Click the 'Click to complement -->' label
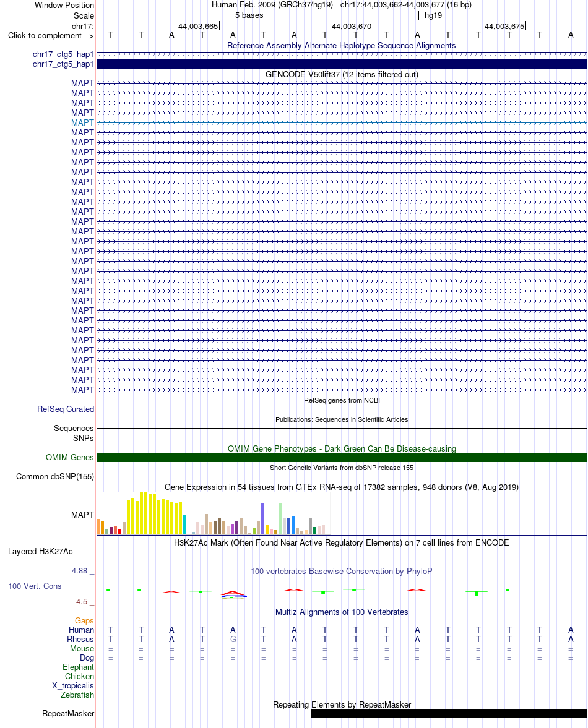This screenshot has height=728, width=588. (51, 36)
